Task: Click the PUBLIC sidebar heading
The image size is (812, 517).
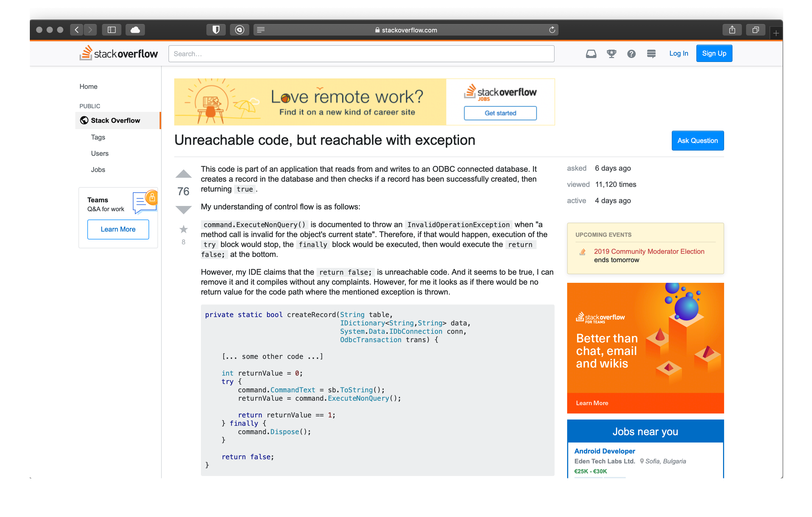Action: coord(90,106)
